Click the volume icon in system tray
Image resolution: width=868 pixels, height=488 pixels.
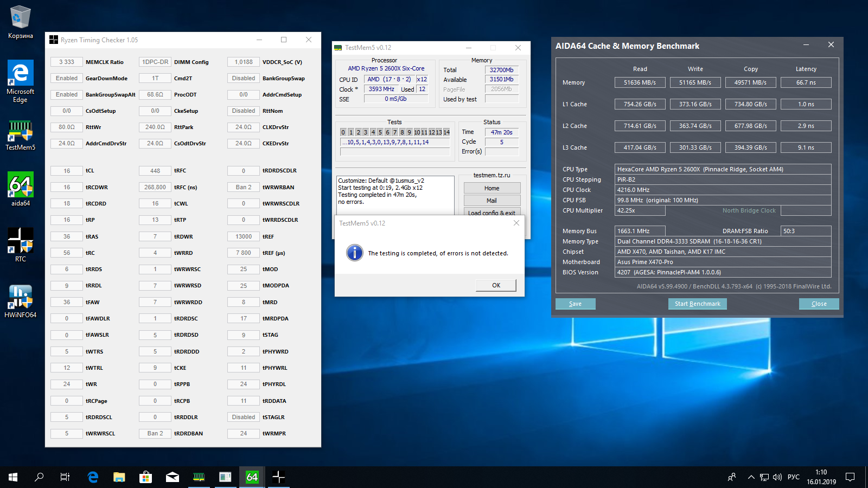(x=777, y=477)
